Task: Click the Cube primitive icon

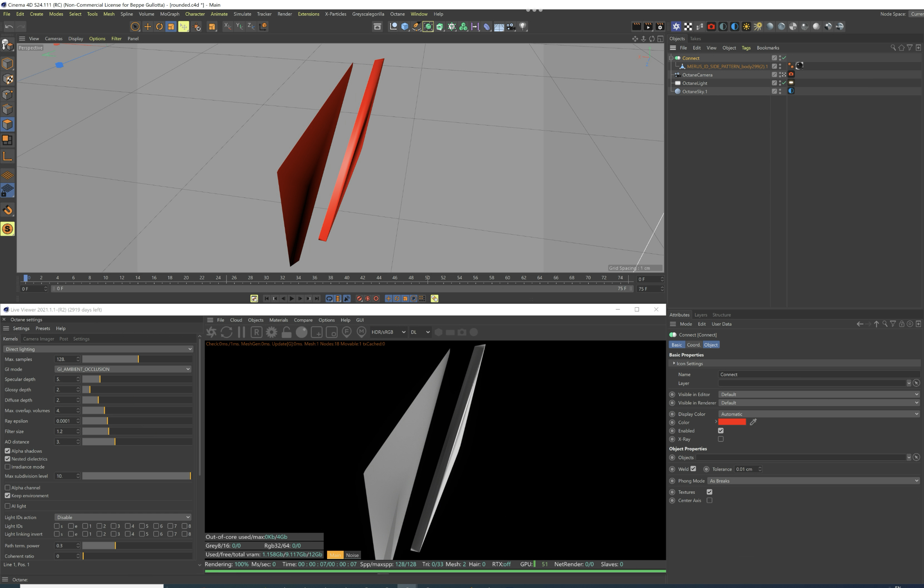Action: pyautogui.click(x=405, y=27)
